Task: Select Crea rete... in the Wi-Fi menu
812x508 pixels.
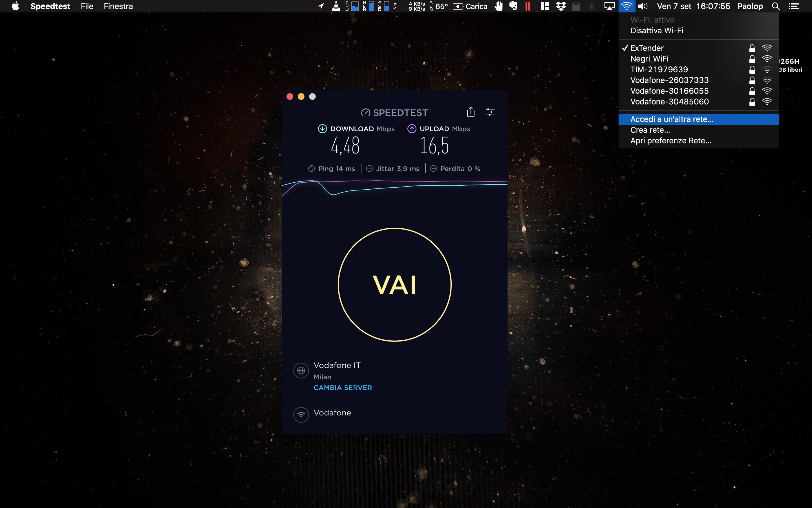Action: 699,130
